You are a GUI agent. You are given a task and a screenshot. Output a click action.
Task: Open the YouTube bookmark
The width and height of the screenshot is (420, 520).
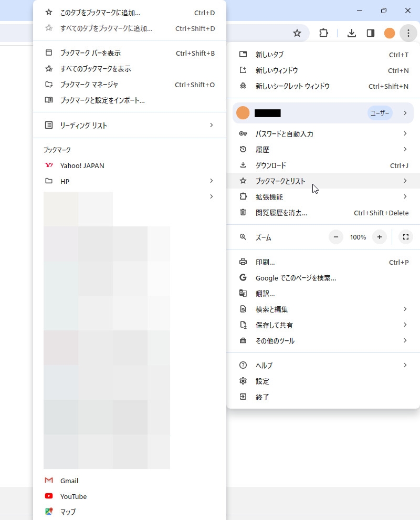click(73, 496)
